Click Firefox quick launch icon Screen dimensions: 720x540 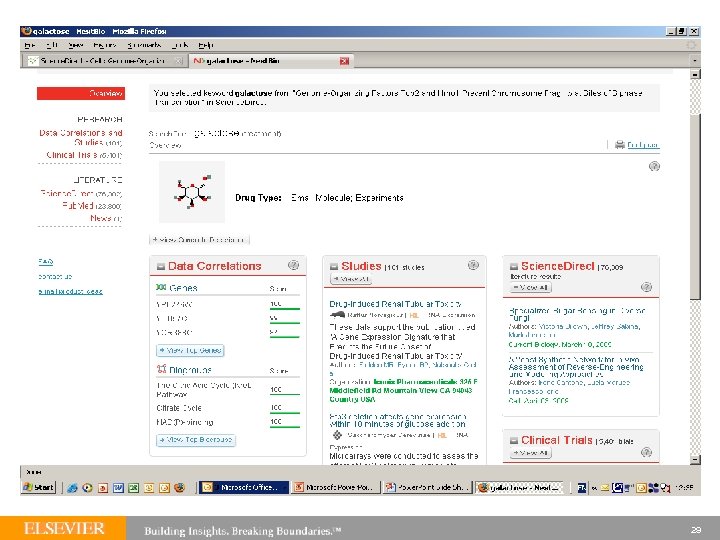[180, 488]
